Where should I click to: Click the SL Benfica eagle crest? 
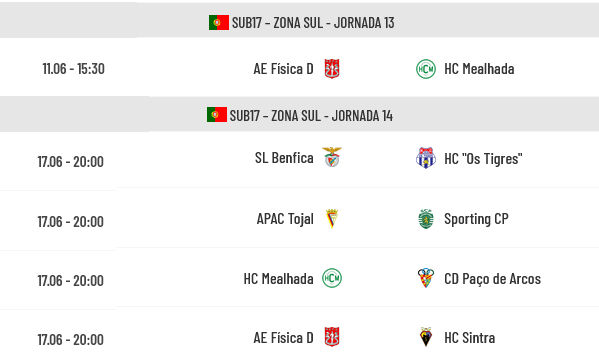(332, 157)
